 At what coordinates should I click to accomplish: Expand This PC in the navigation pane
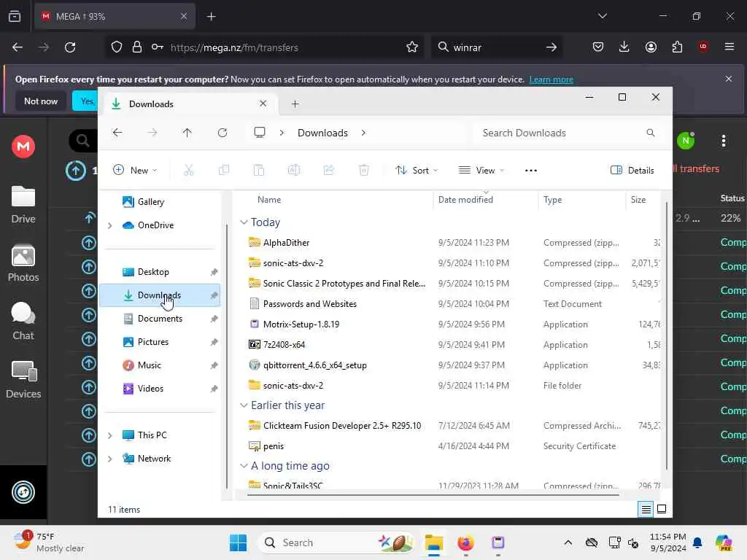click(x=110, y=435)
